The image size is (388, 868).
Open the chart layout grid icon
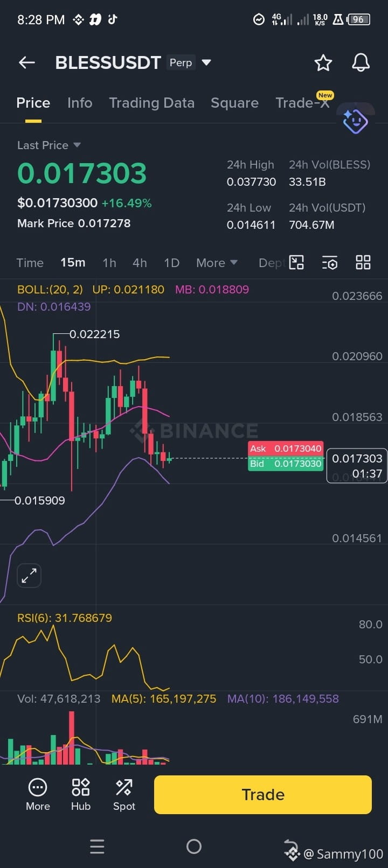363,263
